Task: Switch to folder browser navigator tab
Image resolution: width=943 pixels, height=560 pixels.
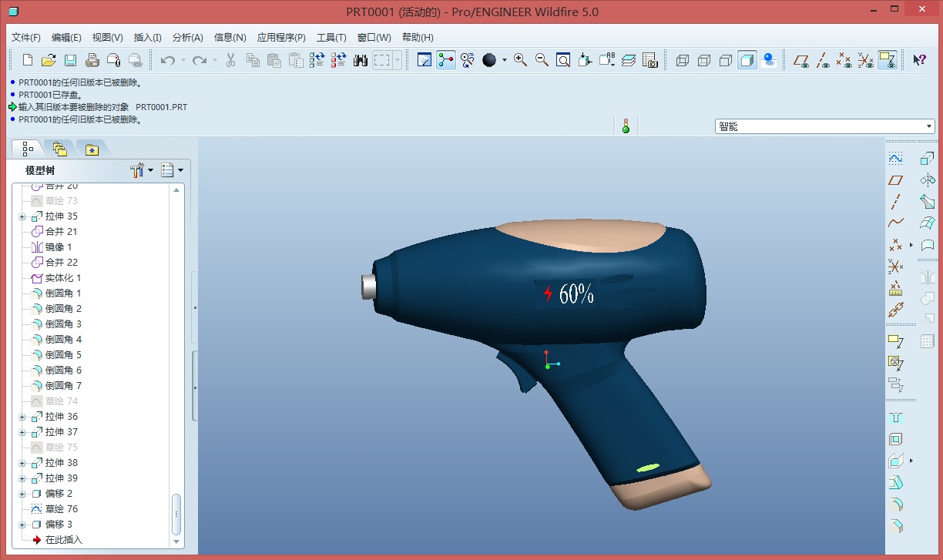Action: click(x=59, y=149)
